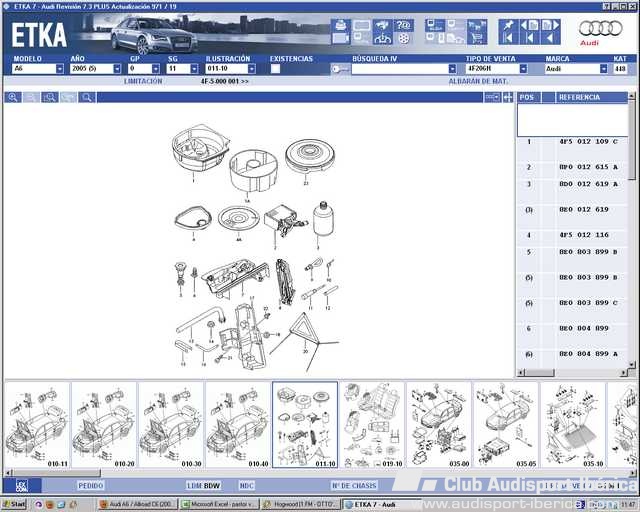Switch to Microsoft Excel taskbar window
The height and width of the screenshot is (512, 640).
coord(220,505)
